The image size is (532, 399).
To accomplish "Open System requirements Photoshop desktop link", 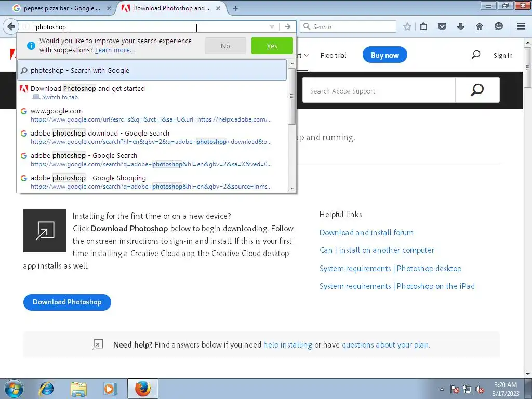I will [x=391, y=269].
